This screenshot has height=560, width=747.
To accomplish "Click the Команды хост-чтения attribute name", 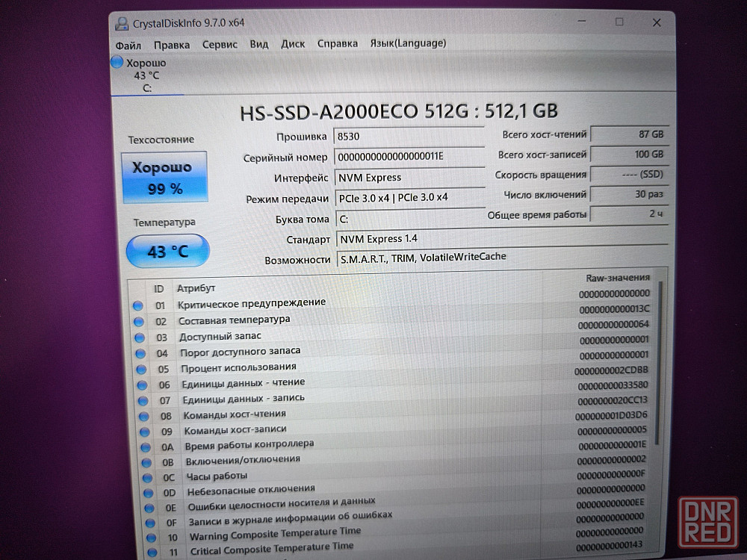I will click(x=235, y=414).
